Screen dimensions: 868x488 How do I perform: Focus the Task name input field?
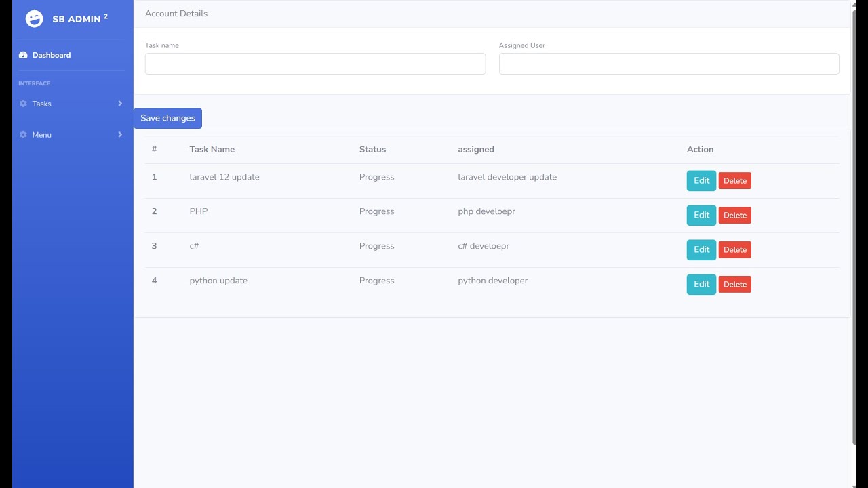point(315,64)
